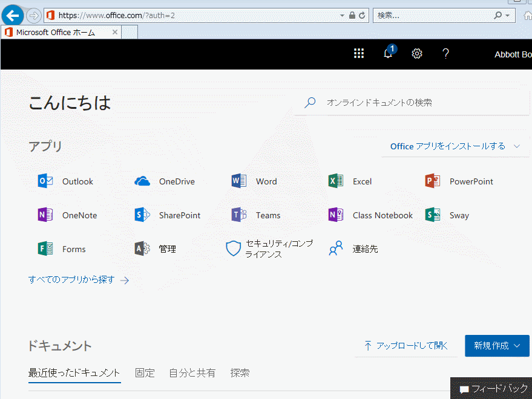Open the 新規作成 dropdown button
The height and width of the screenshot is (399, 532).
click(497, 346)
